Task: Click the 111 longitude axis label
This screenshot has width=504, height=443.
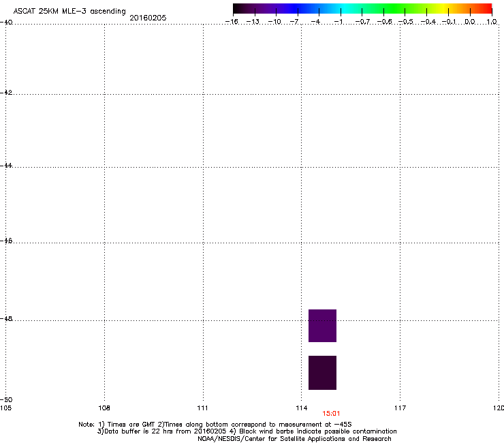Action: (202, 408)
